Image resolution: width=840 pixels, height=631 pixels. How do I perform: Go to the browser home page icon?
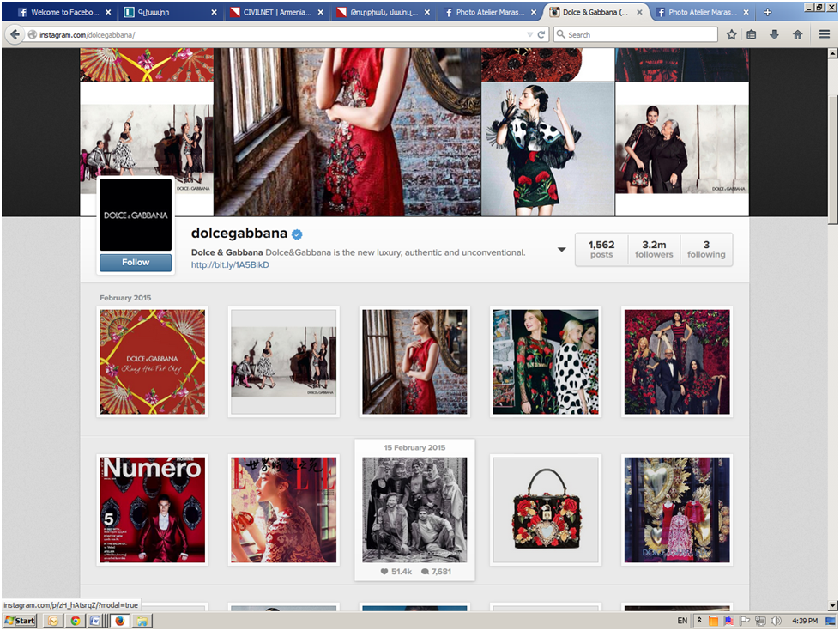tap(797, 34)
